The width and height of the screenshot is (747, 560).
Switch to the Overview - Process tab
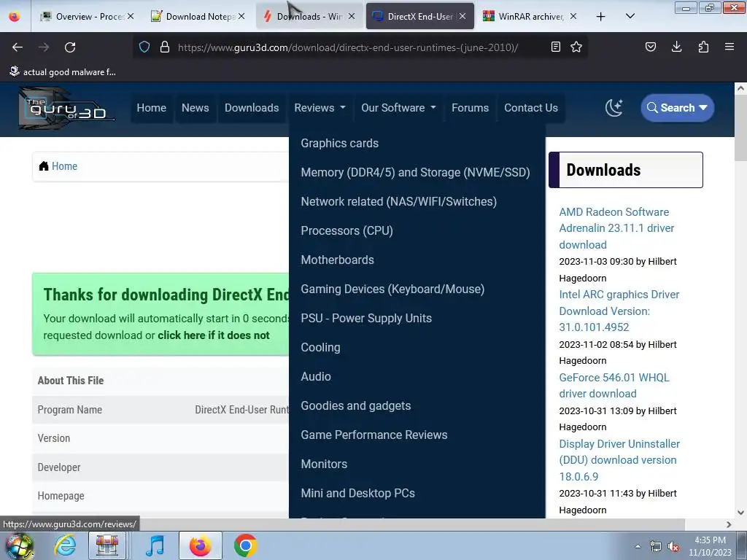[88, 16]
